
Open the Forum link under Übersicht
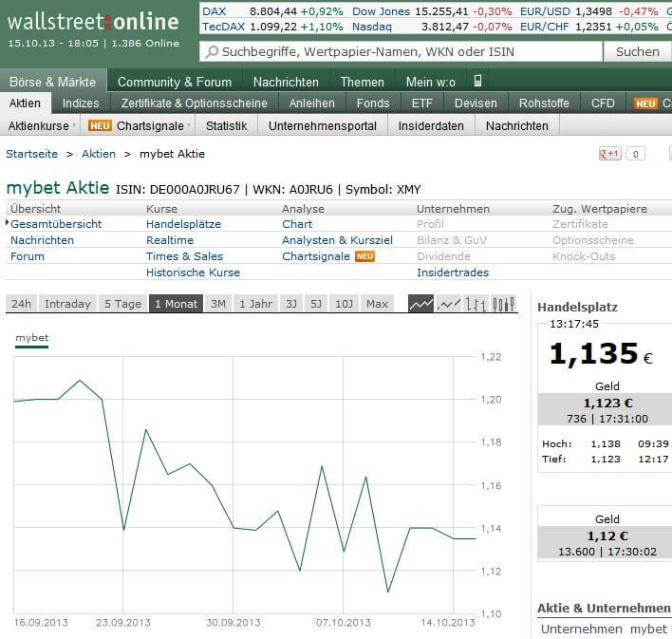[28, 256]
